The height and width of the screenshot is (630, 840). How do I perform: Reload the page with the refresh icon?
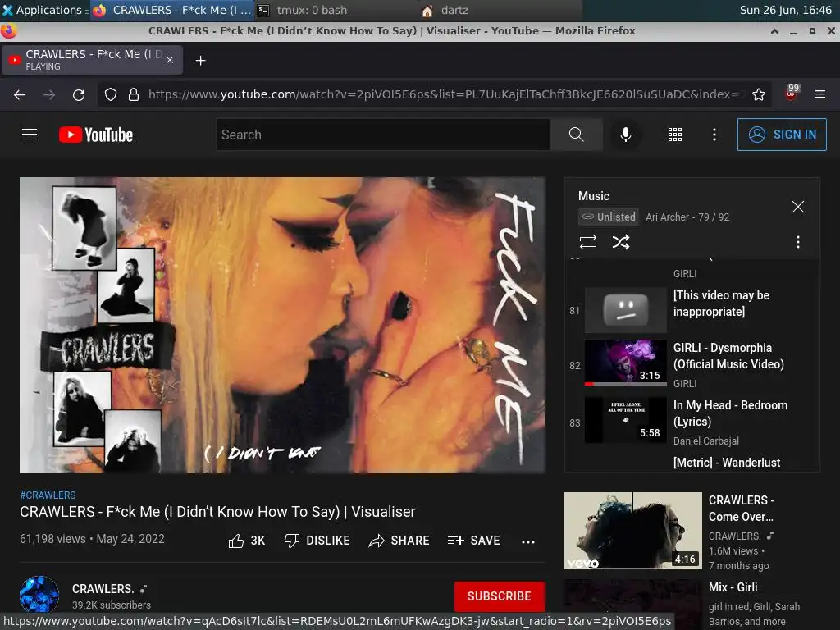pyautogui.click(x=79, y=95)
